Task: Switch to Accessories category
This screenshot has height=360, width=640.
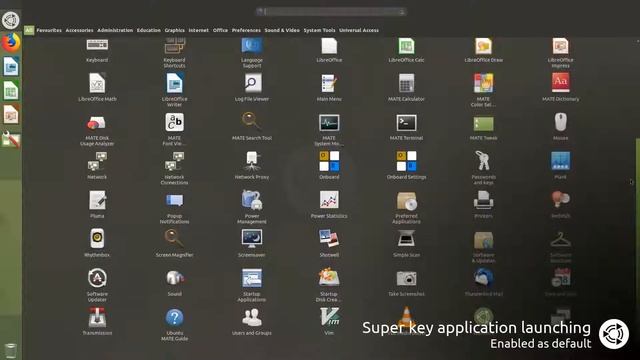Action: point(79,30)
